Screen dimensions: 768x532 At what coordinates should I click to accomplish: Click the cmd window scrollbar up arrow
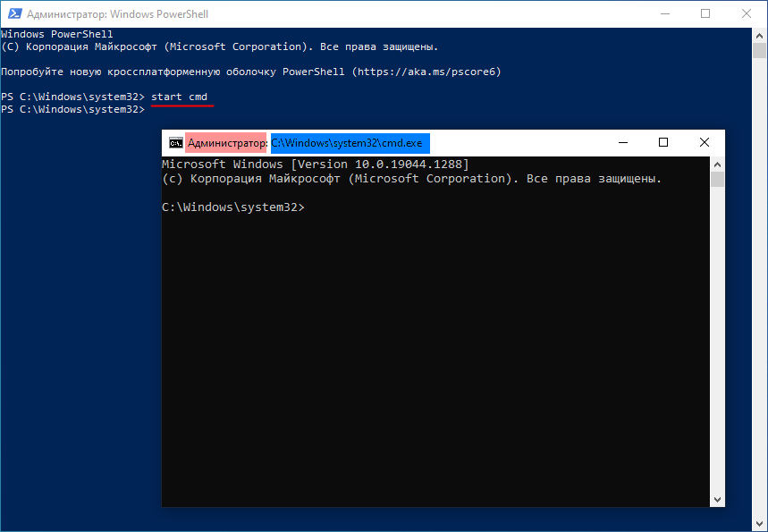(x=718, y=165)
